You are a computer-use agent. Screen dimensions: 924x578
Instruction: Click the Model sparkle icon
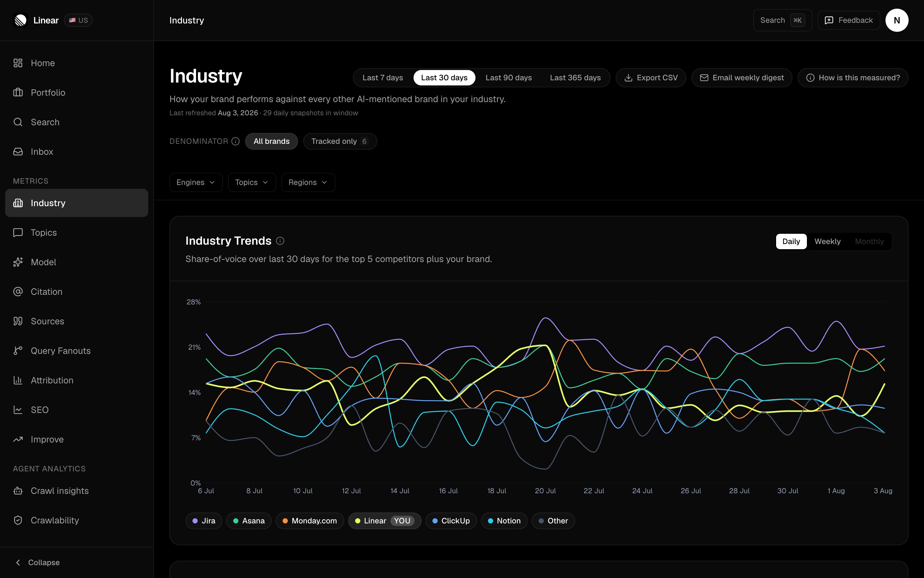(18, 262)
